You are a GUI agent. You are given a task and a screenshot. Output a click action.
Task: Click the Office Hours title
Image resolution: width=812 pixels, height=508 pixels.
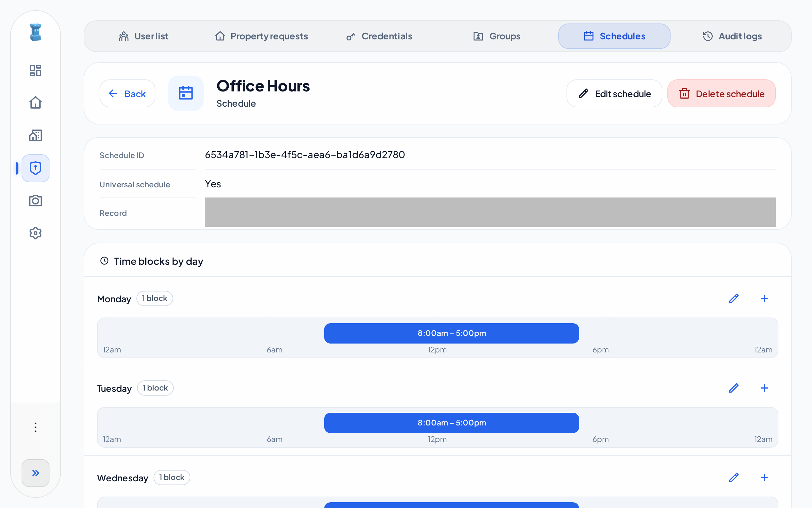point(263,86)
